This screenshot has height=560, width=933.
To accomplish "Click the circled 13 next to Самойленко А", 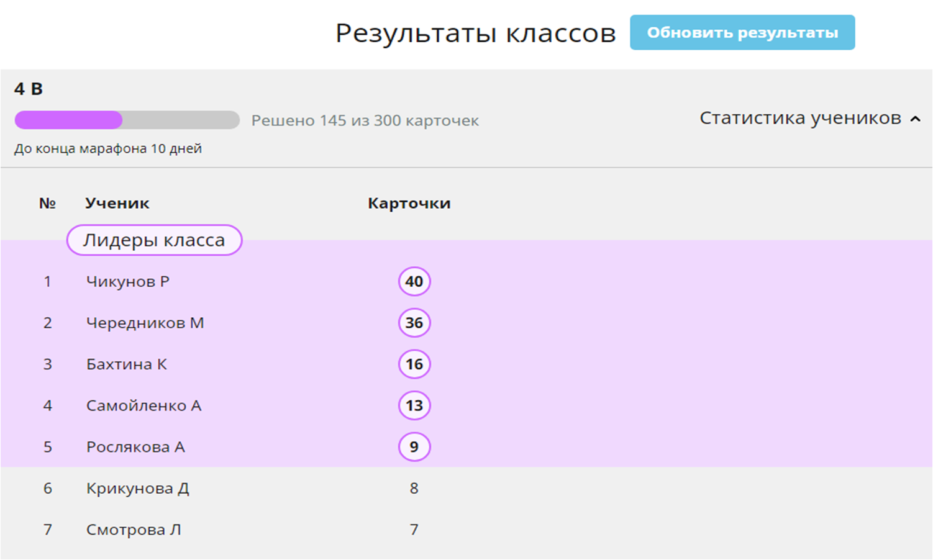I will 414,405.
